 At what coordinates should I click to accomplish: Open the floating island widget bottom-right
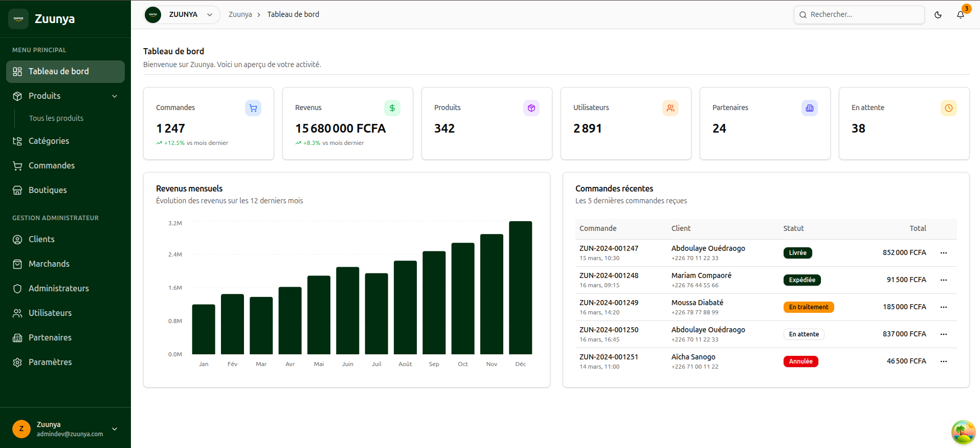(963, 432)
